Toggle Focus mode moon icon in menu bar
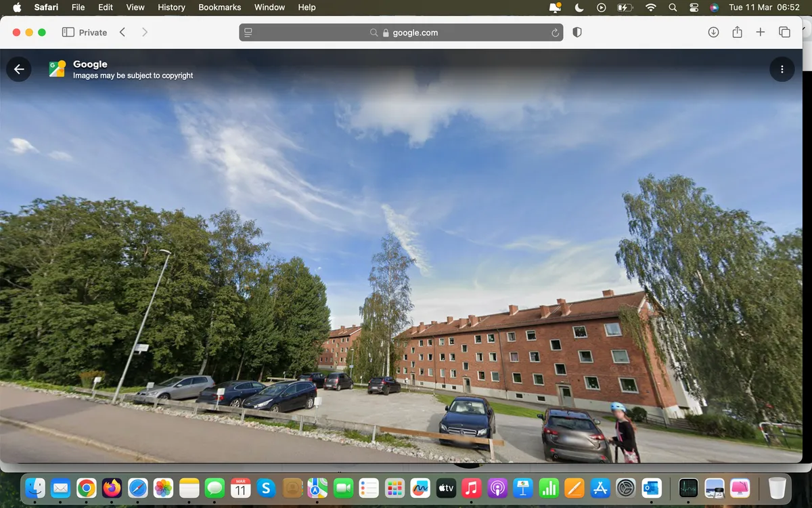Viewport: 812px width, 508px height. point(579,7)
